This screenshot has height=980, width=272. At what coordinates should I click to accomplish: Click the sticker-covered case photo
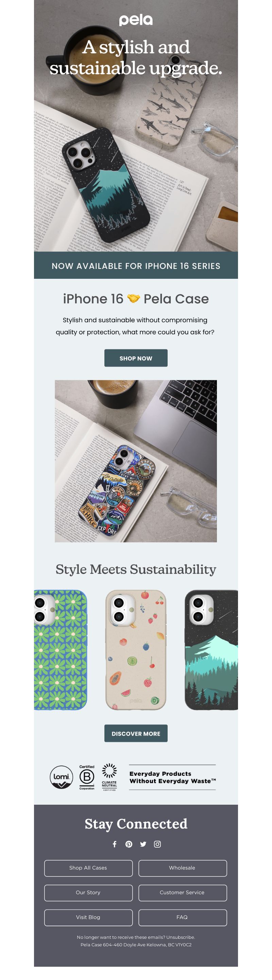tap(136, 461)
